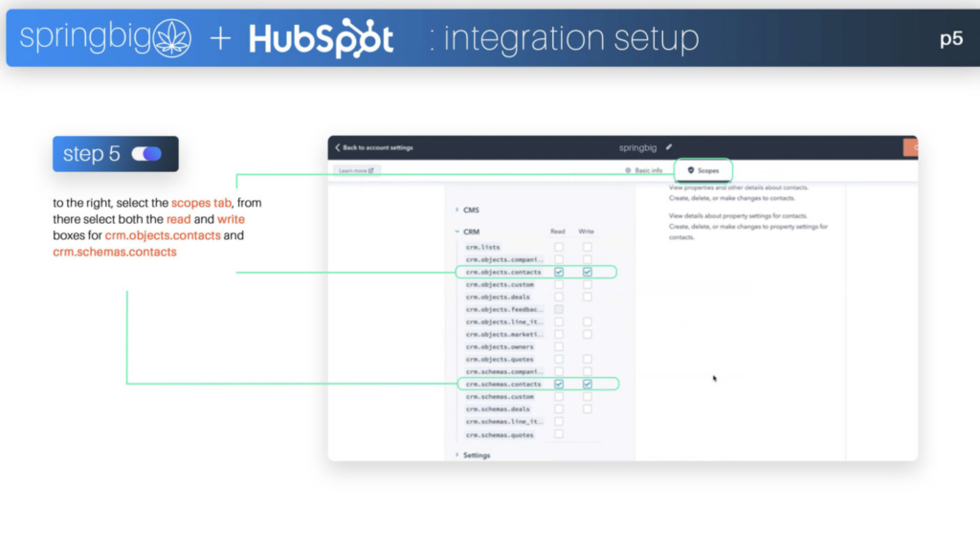Screen dimensions: 980x551
Task: Check Write for crm.schemas.deals
Action: 588,409
